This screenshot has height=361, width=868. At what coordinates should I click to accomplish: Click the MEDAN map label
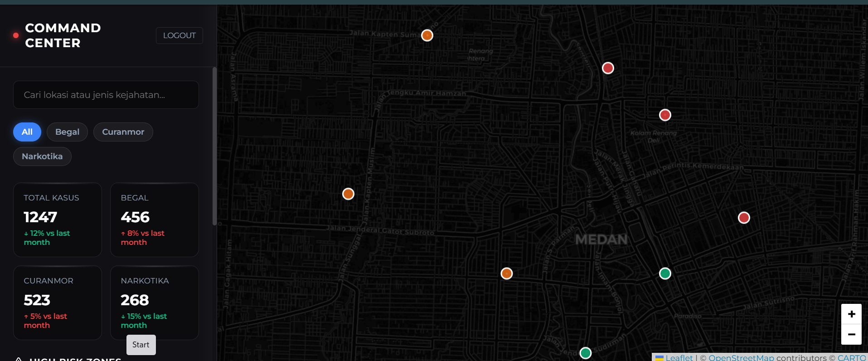(601, 239)
